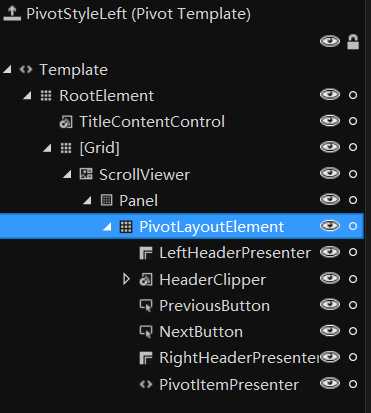Click the global lock icon in header
Viewport: 371px width, 413px height.
[353, 42]
